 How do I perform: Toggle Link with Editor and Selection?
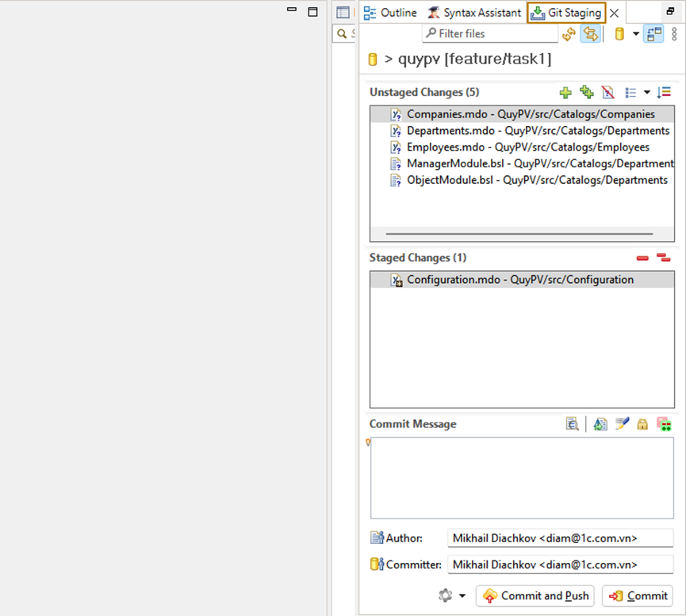[590, 34]
